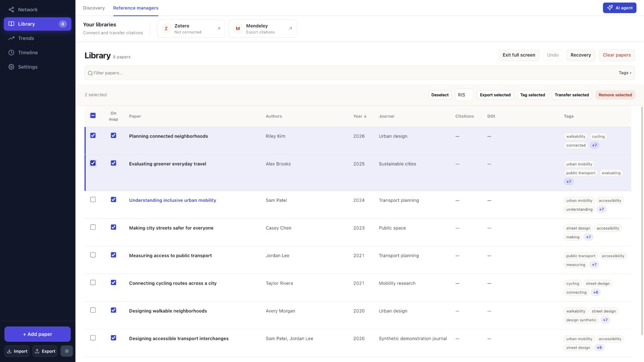644x362 pixels.
Task: Uncheck Planning connected neighborhoods row selection
Action: pos(93,135)
